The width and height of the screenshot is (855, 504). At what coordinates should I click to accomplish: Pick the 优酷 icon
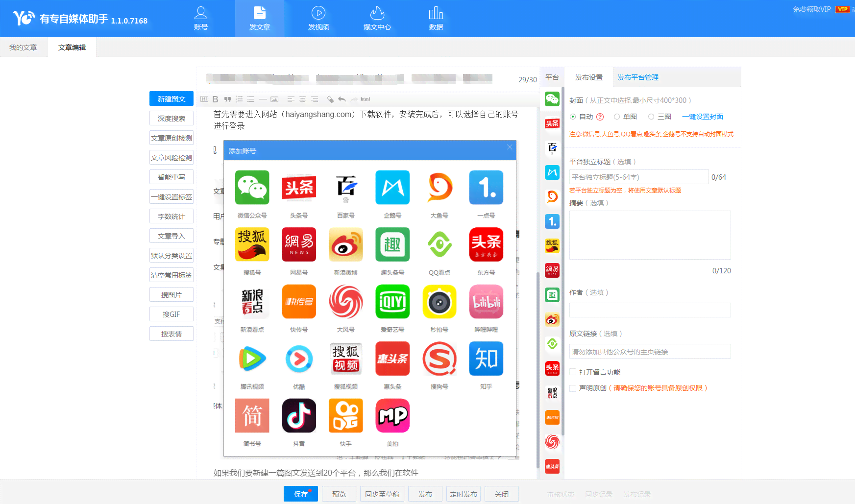pos(299,359)
